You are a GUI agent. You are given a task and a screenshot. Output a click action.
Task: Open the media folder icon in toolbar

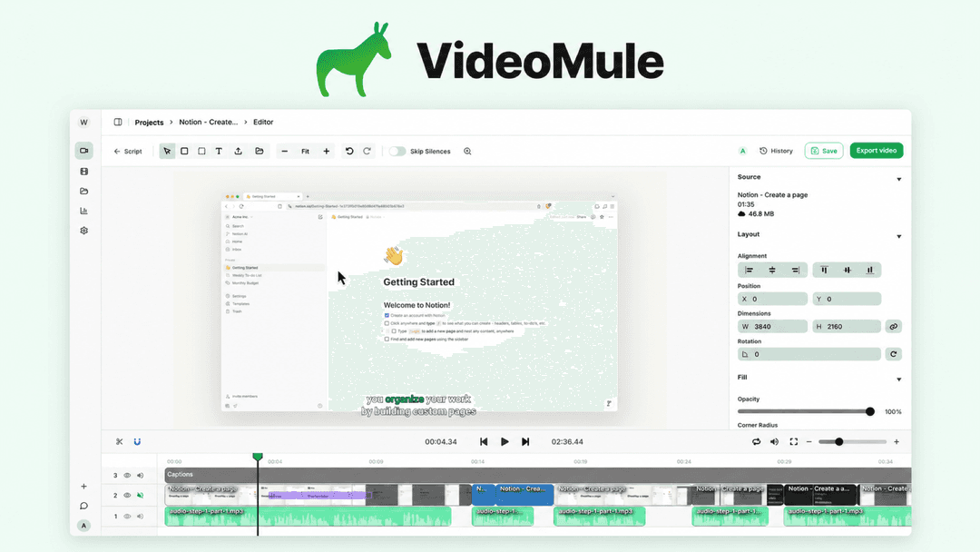pos(260,152)
